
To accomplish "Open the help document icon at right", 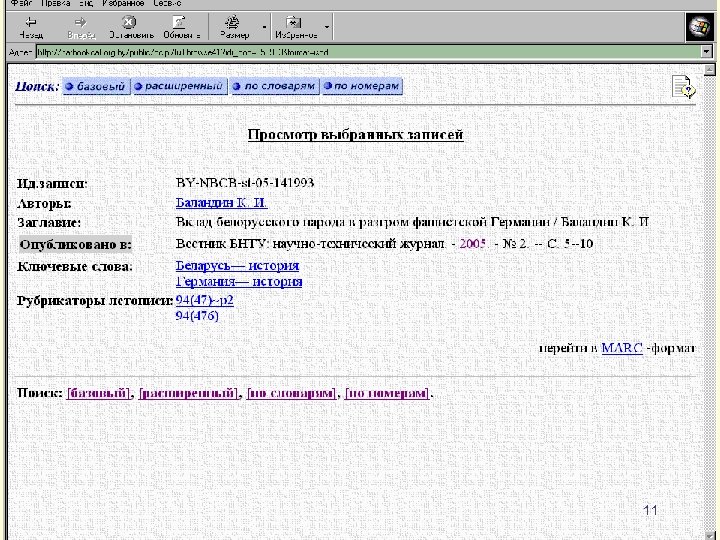I will click(x=683, y=86).
